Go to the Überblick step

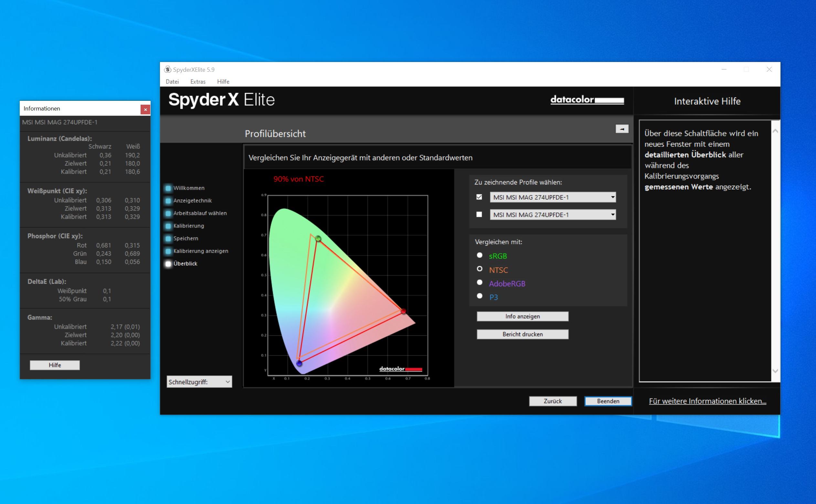(x=185, y=264)
